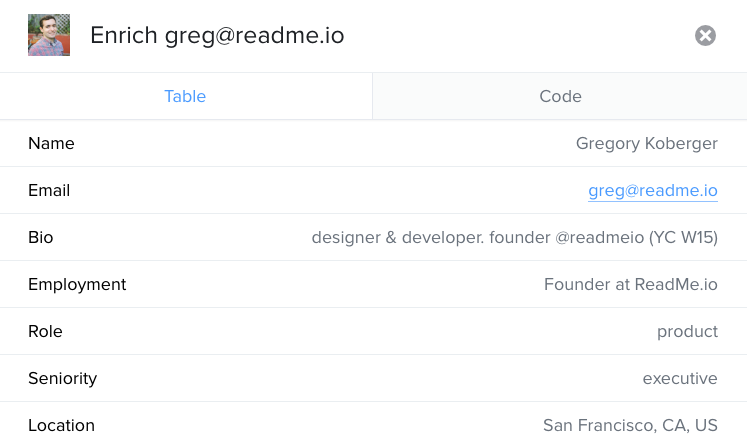Select the product role value
The width and height of the screenshot is (747, 448).
pos(687,332)
